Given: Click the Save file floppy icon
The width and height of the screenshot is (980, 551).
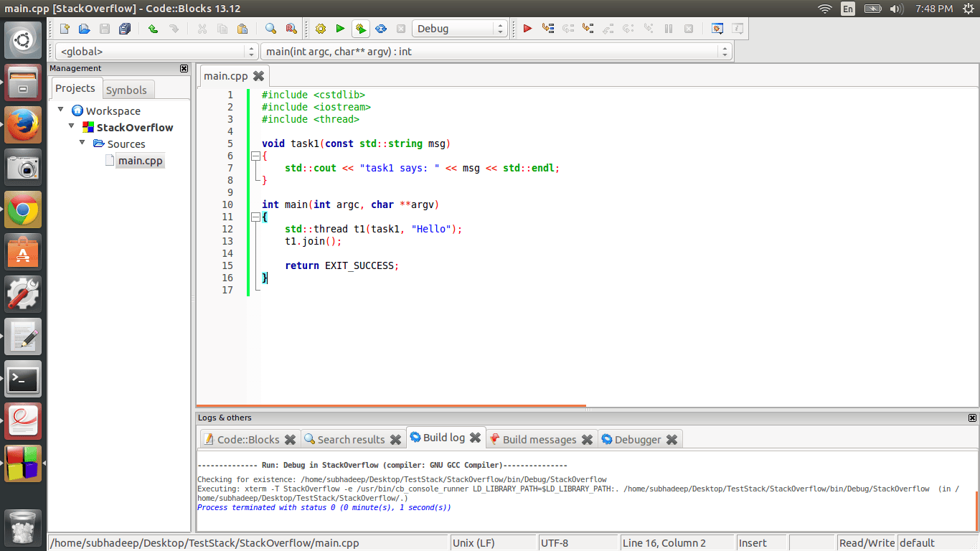Looking at the screenshot, I should click(x=105, y=29).
